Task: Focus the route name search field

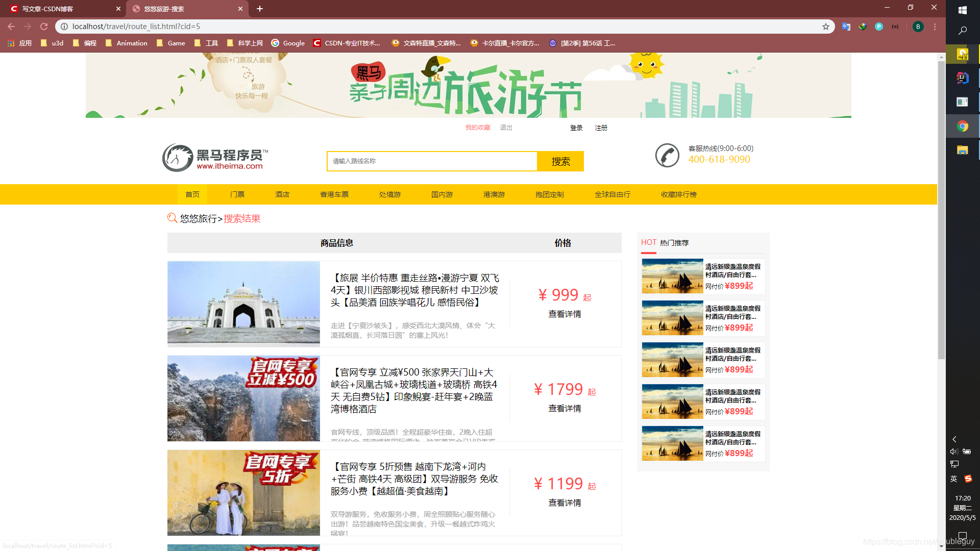Action: (x=432, y=161)
